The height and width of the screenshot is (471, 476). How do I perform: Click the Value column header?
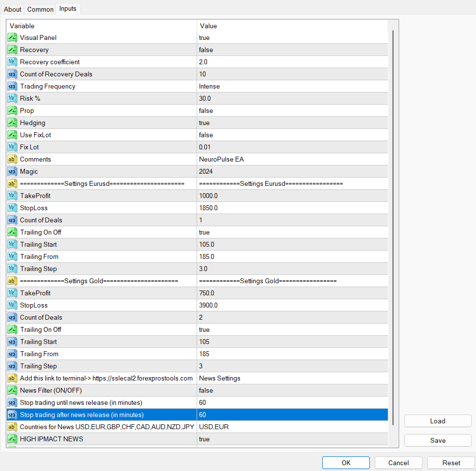293,26
